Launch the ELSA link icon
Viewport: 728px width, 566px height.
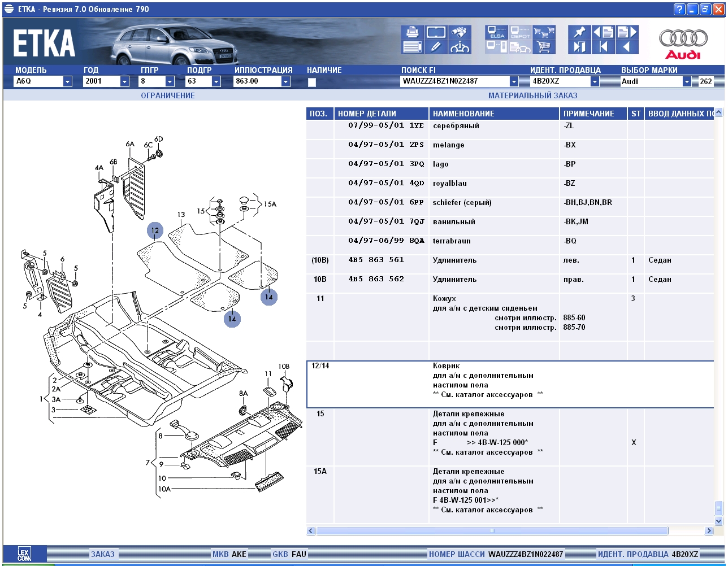[496, 32]
